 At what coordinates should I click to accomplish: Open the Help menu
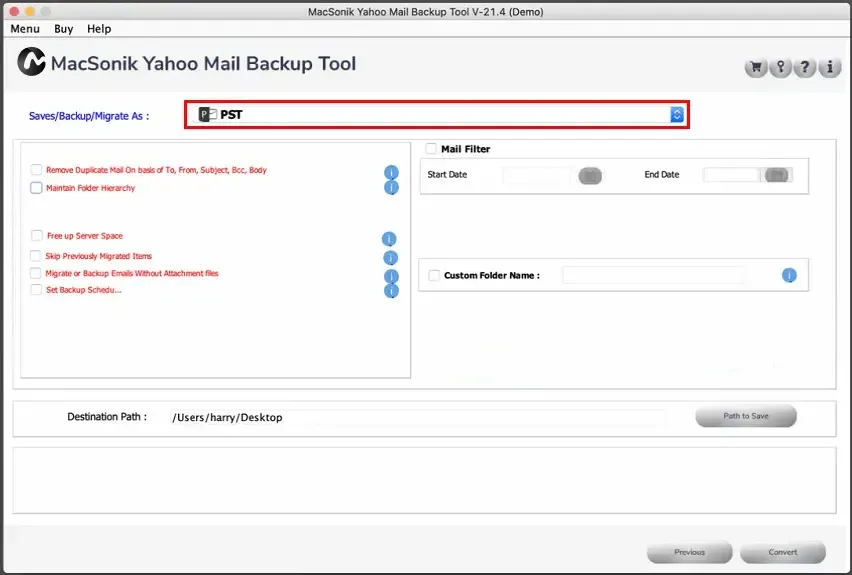pos(99,29)
